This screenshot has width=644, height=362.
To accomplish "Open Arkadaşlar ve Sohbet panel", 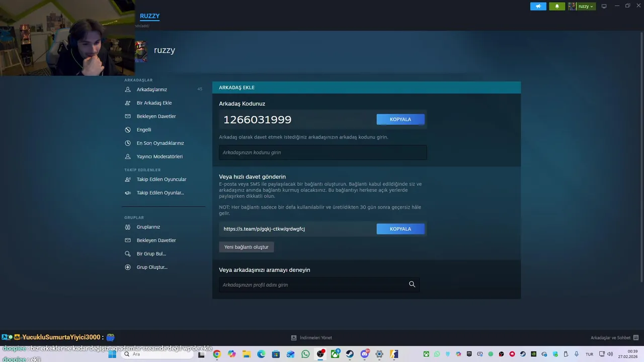I will (614, 338).
